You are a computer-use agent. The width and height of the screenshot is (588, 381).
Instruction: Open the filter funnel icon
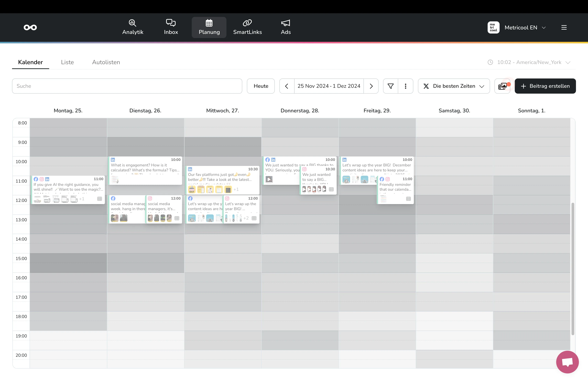click(390, 86)
